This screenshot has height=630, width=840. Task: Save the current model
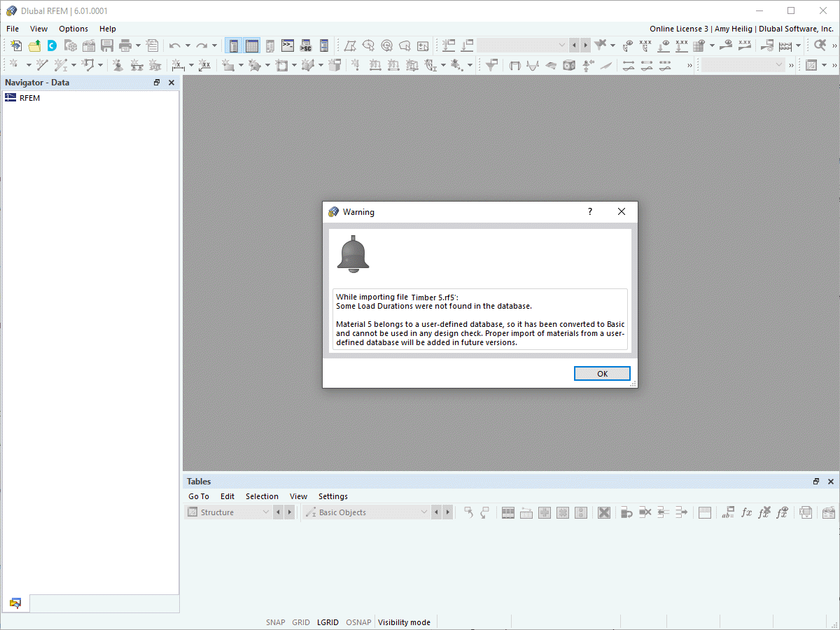(x=106, y=45)
